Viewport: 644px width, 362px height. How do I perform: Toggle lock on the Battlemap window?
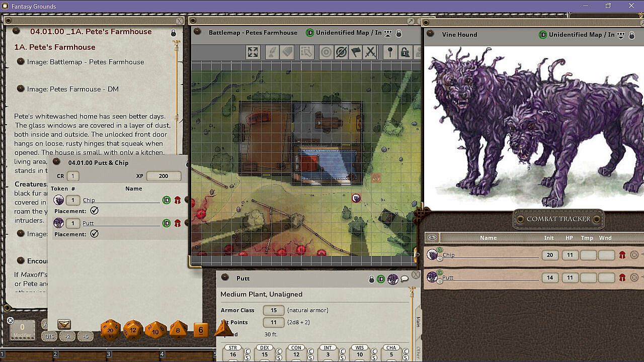coord(399,33)
